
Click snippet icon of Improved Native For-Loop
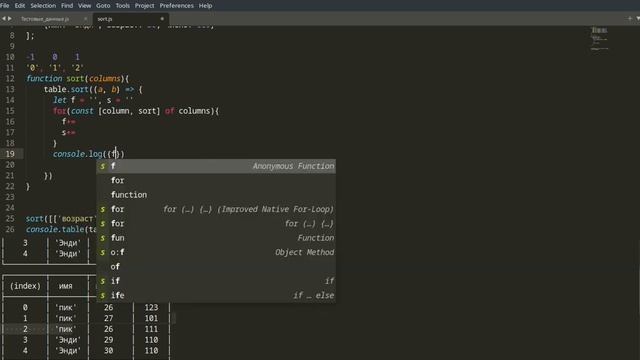tap(103, 209)
